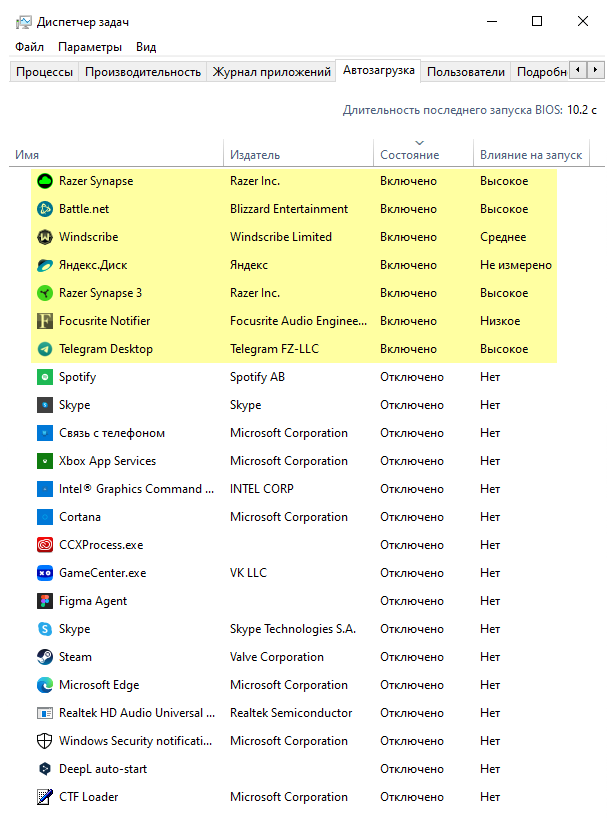Click the Skype Technologies S.A. row icon
The height and width of the screenshot is (830, 616).
click(45, 629)
